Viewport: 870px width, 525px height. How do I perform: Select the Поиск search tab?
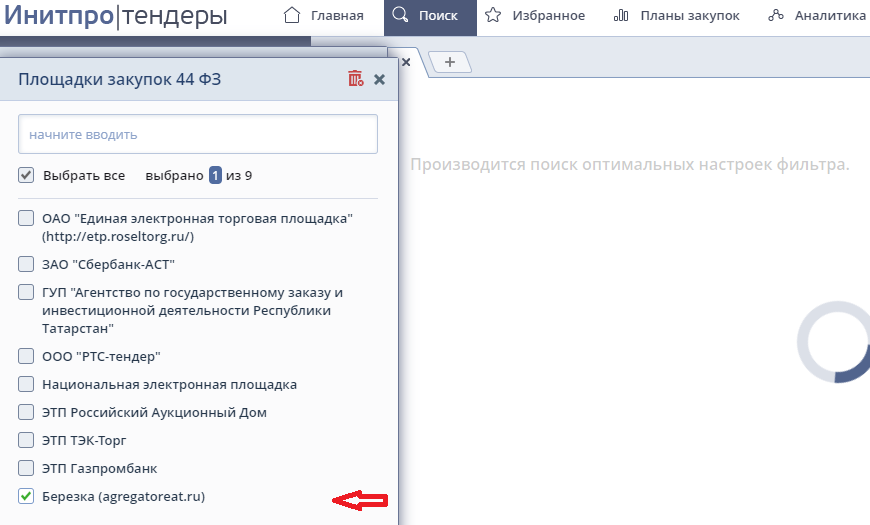tap(430, 16)
